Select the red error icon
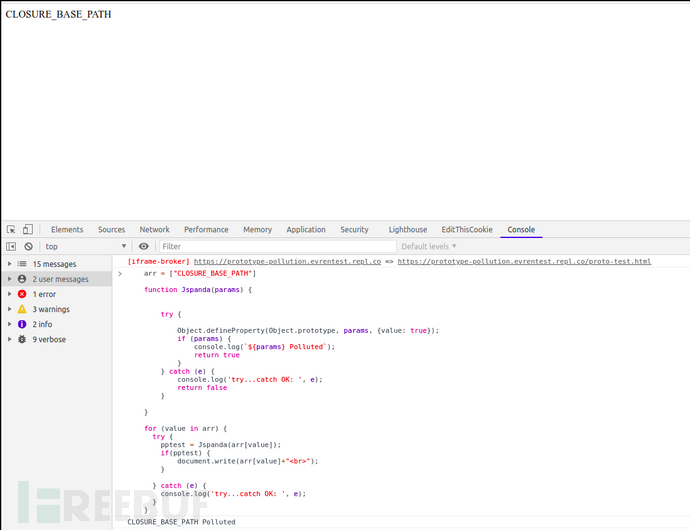This screenshot has width=690, height=530. [22, 294]
